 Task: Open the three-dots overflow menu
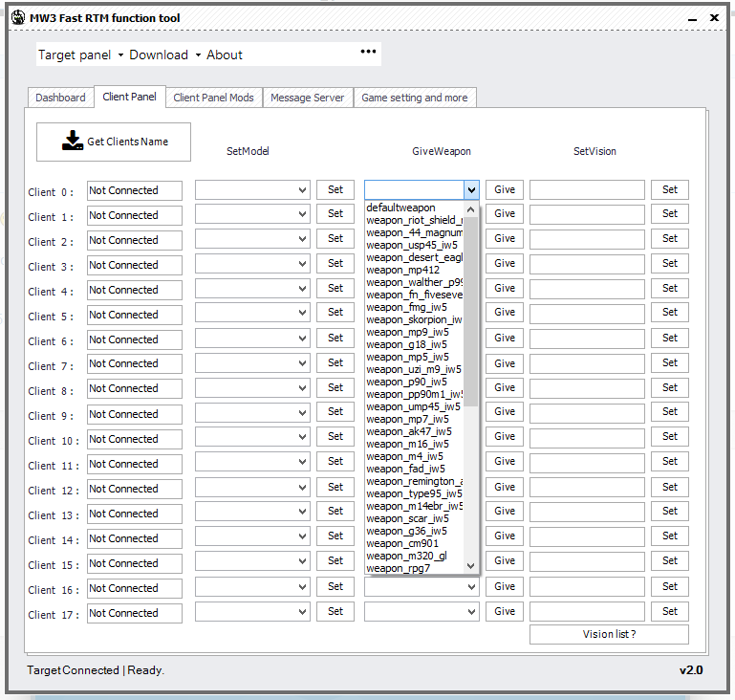click(x=368, y=52)
